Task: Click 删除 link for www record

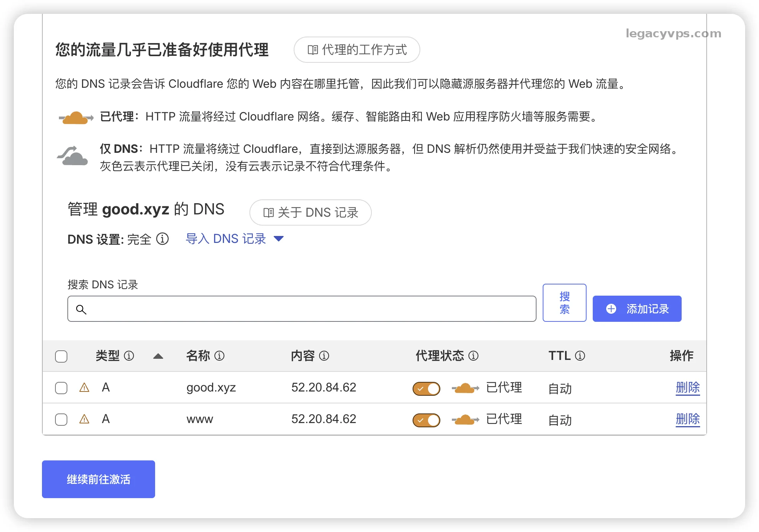Action: click(x=687, y=419)
